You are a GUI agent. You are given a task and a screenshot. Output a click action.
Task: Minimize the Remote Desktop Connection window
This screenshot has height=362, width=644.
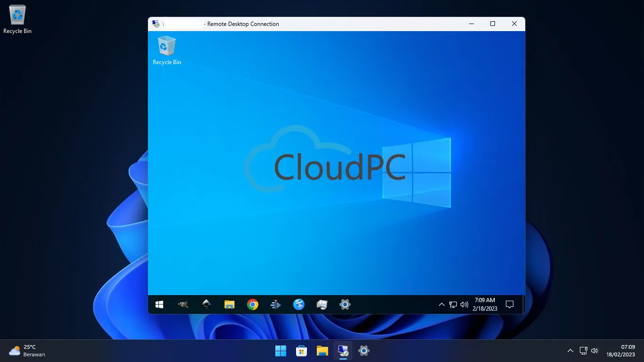471,24
